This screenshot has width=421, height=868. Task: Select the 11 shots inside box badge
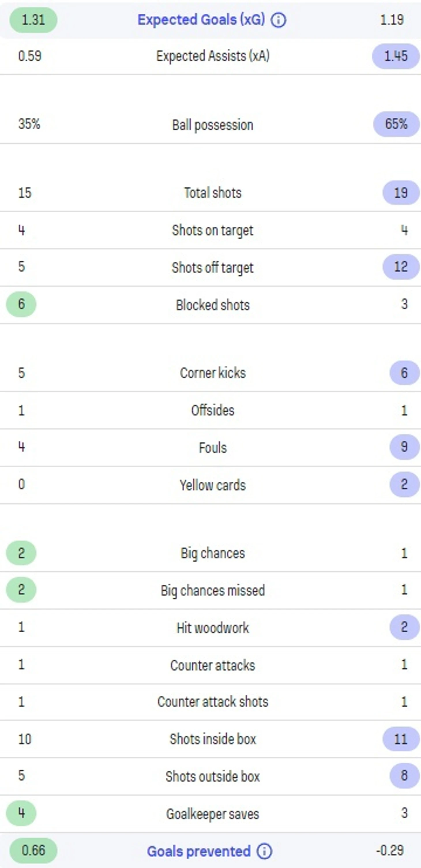(x=401, y=739)
